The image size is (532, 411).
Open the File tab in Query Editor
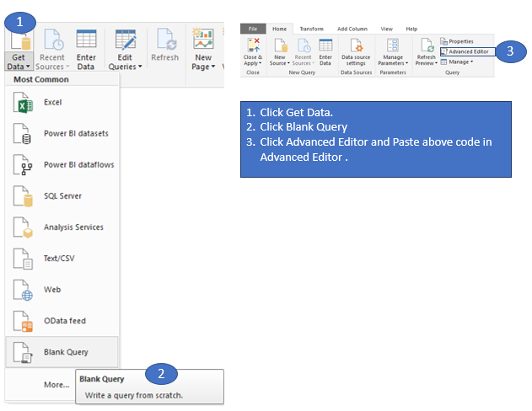pos(253,29)
